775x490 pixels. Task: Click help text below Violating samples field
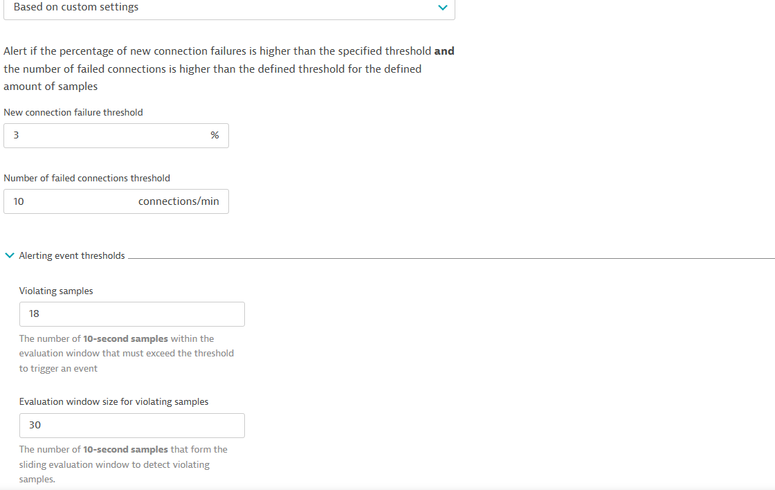click(126, 354)
